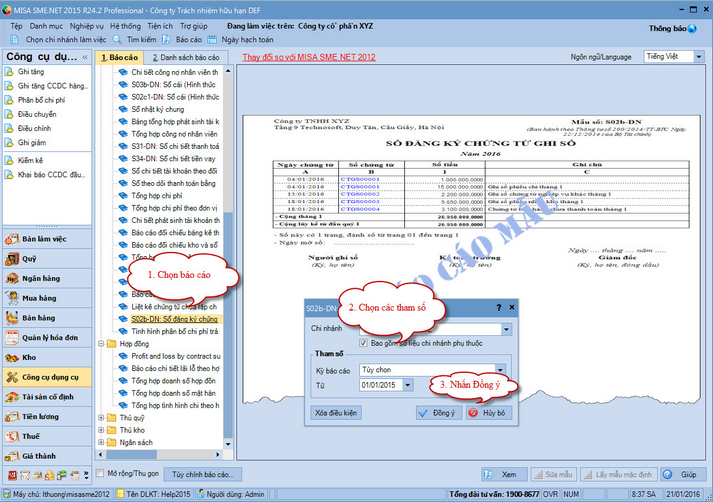Click Tùy chỉnh báo cáo button

(203, 474)
